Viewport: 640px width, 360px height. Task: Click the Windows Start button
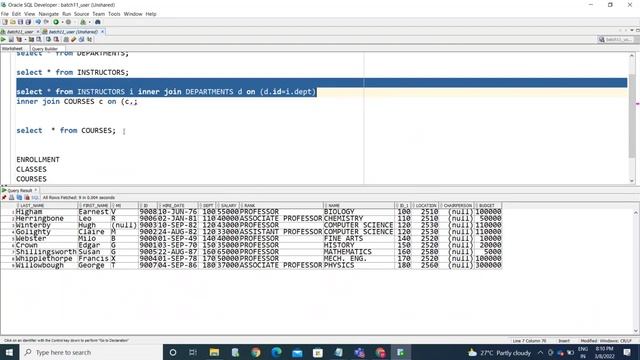(9, 352)
